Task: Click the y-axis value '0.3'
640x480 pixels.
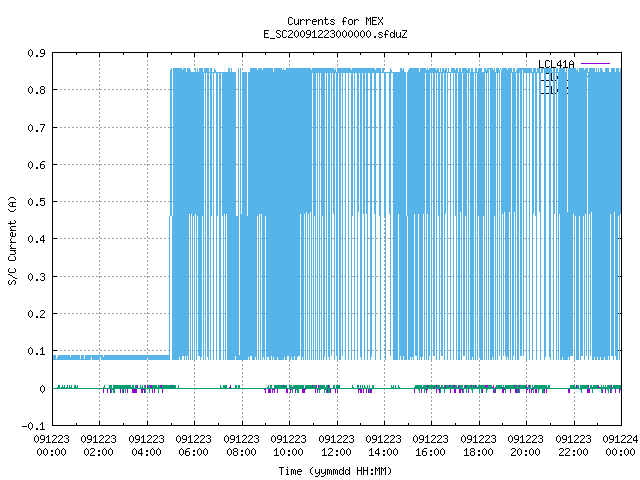Action: point(37,277)
